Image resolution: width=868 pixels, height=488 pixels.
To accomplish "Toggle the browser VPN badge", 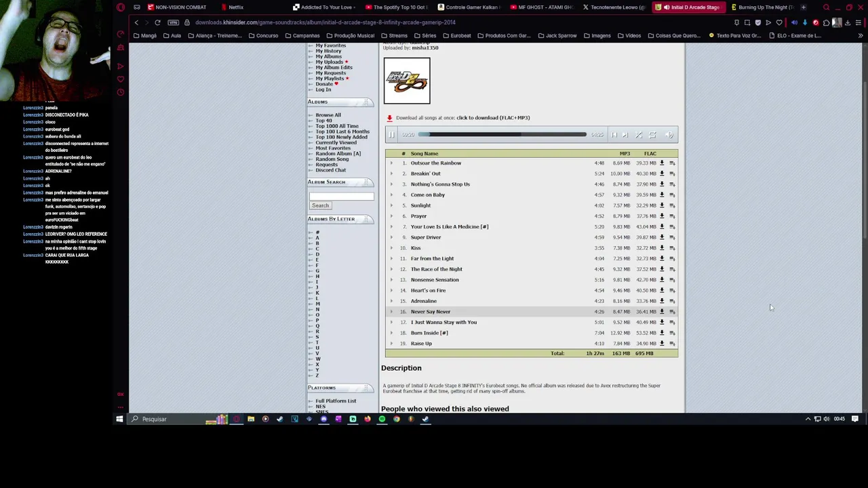I will tap(174, 22).
